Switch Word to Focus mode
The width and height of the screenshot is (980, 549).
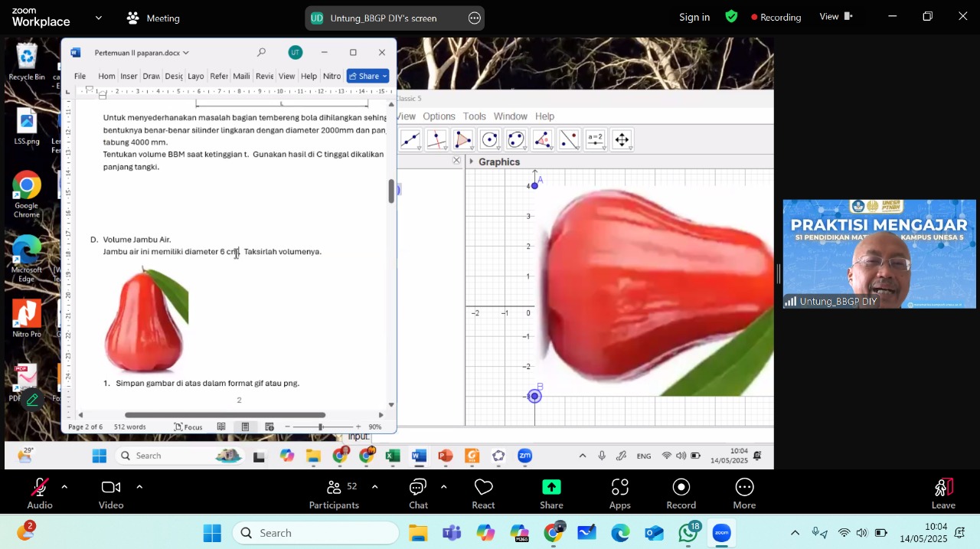[188, 426]
